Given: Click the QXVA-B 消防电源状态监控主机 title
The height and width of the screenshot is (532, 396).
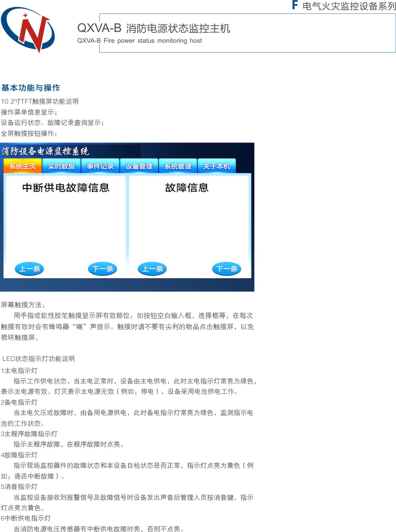Looking at the screenshot, I should pyautogui.click(x=154, y=28).
